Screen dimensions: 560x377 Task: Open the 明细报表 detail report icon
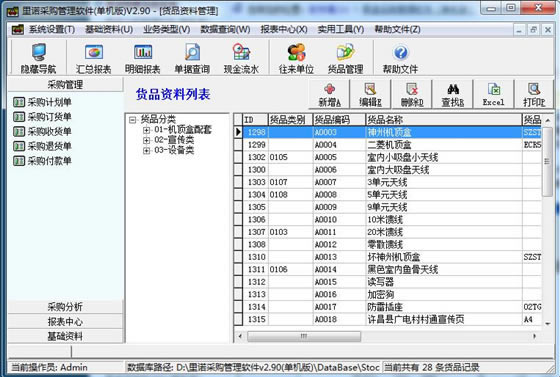(x=142, y=58)
